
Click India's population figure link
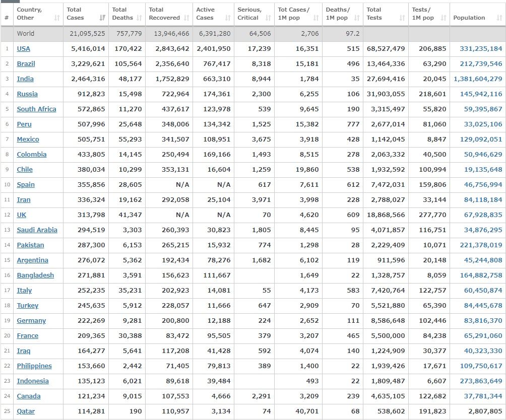pyautogui.click(x=478, y=79)
